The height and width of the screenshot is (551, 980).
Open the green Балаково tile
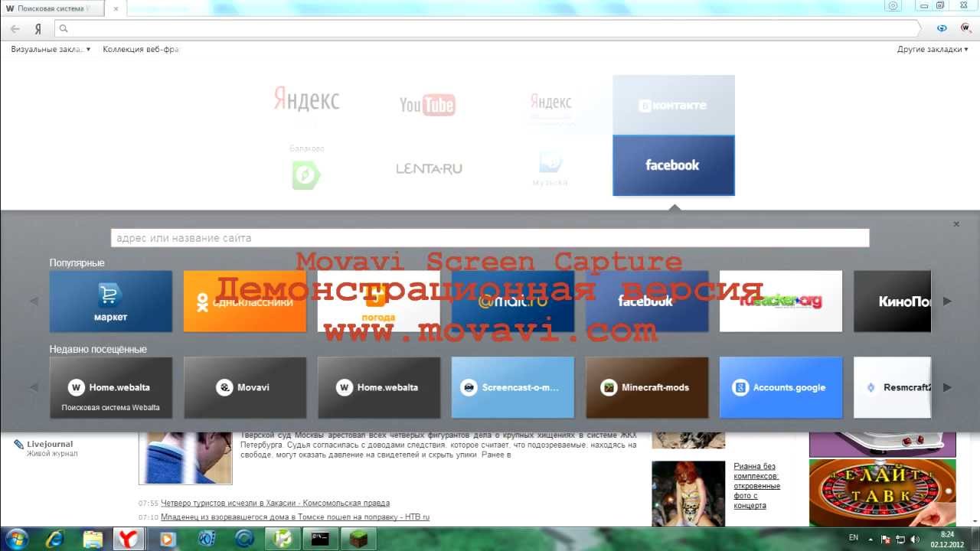click(306, 168)
